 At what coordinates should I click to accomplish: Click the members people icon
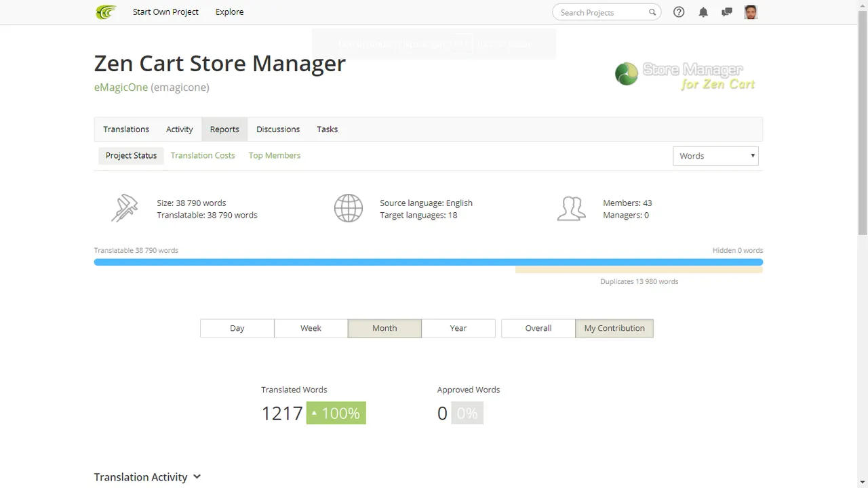point(571,208)
